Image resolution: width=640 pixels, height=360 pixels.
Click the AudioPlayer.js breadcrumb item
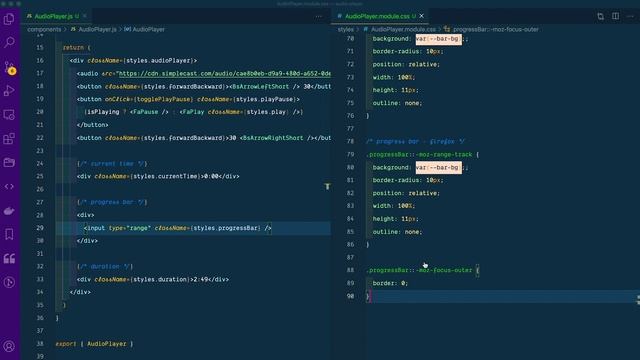[93, 29]
